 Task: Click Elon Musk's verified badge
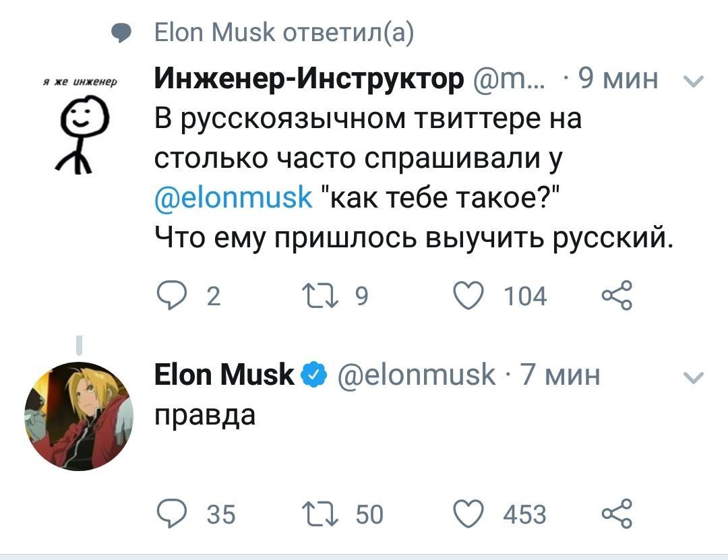click(313, 374)
